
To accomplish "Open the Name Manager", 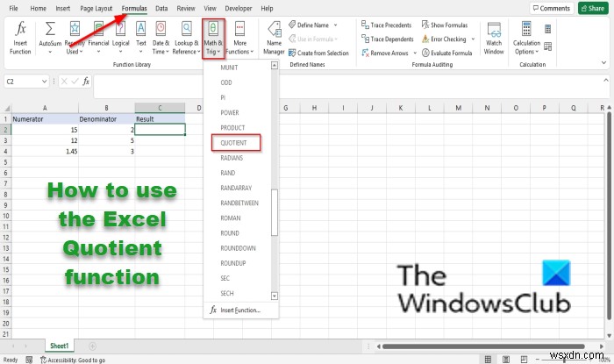I will pyautogui.click(x=274, y=38).
